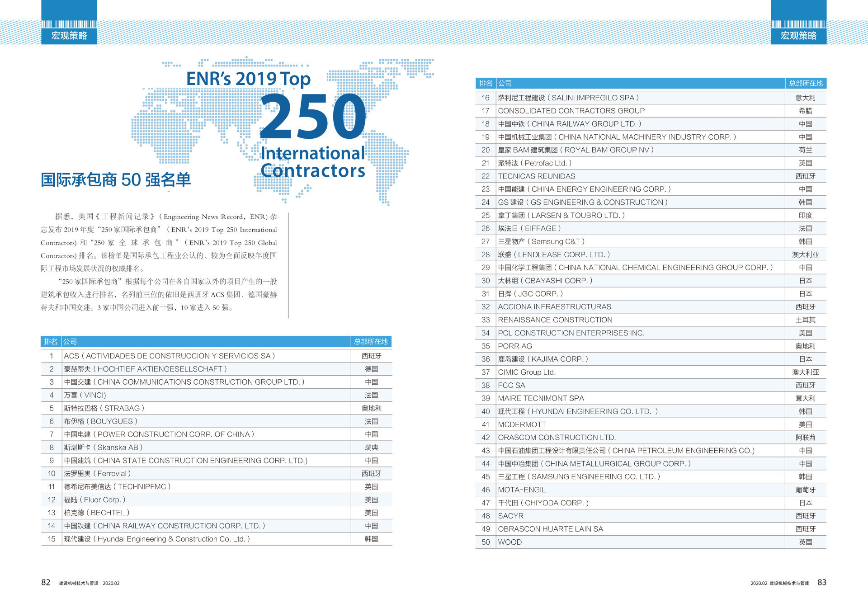Click 瑞典 cell in the Skanska row
Viewport: 868px width, 589px height.
(x=371, y=448)
